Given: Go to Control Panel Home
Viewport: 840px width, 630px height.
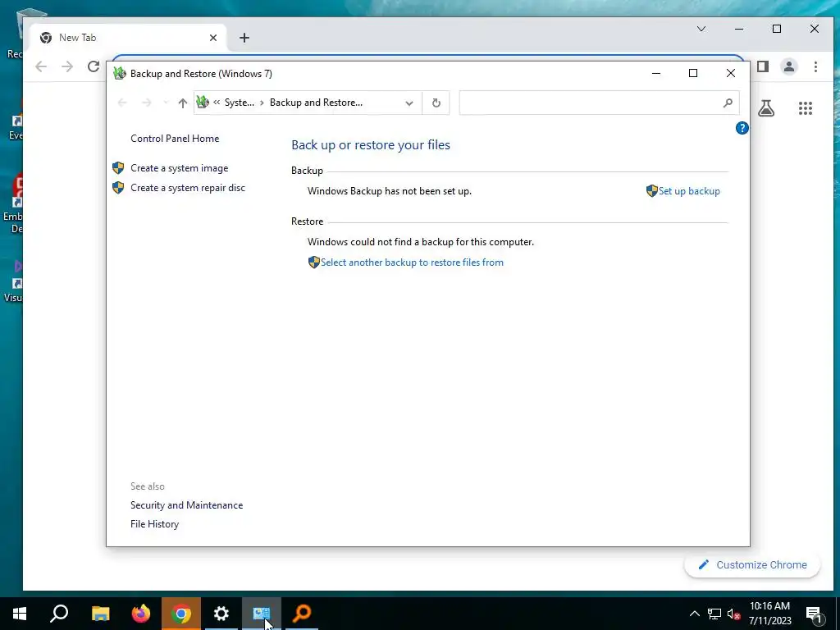Looking at the screenshot, I should tap(175, 139).
